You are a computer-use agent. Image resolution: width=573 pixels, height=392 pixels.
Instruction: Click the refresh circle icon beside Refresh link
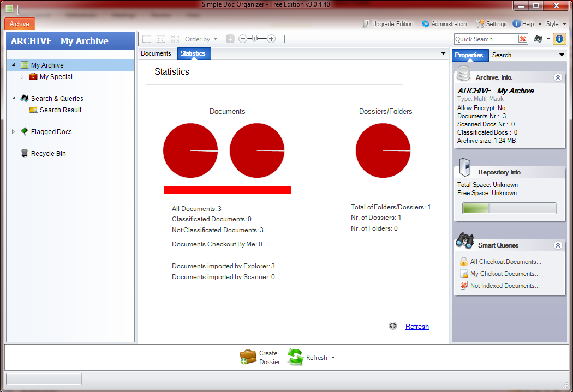(393, 326)
